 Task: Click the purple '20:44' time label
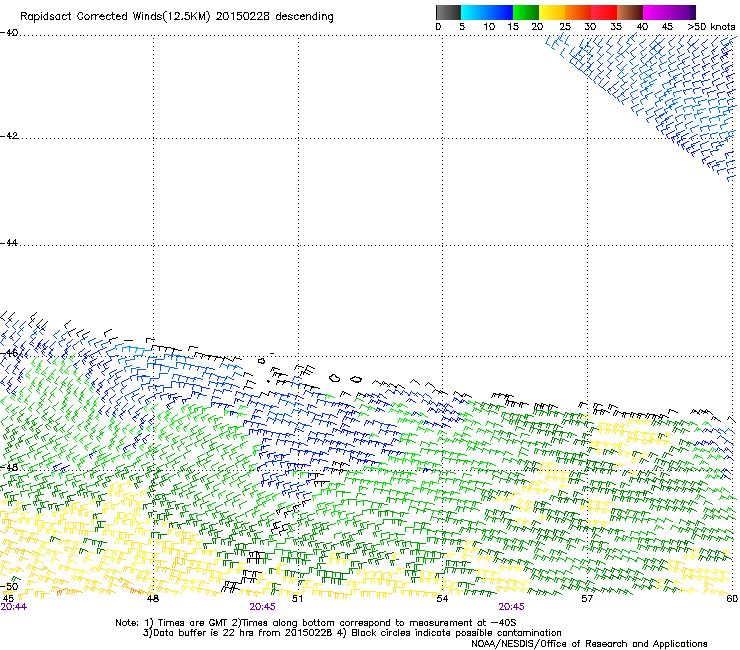coord(14,607)
